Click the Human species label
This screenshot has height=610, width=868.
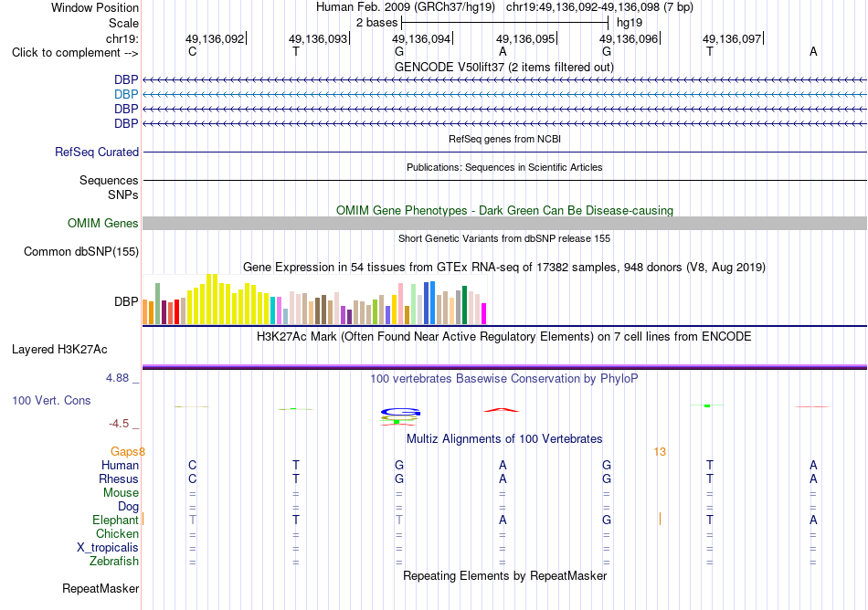coord(120,465)
